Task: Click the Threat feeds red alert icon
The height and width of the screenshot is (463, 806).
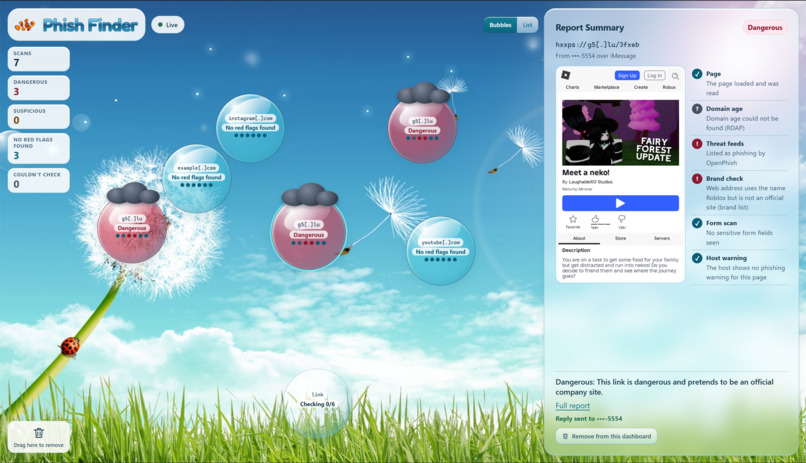Action: pos(697,144)
